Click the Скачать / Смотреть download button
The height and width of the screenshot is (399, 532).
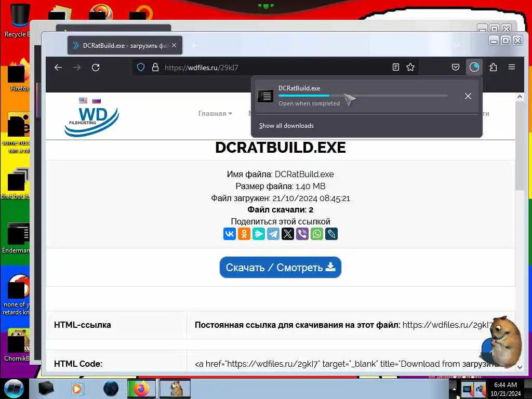pos(280,268)
